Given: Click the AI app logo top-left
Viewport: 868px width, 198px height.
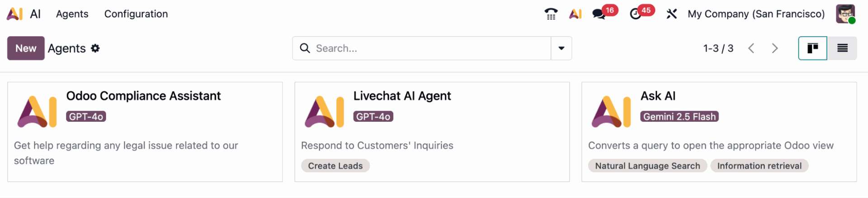Looking at the screenshot, I should (x=14, y=14).
